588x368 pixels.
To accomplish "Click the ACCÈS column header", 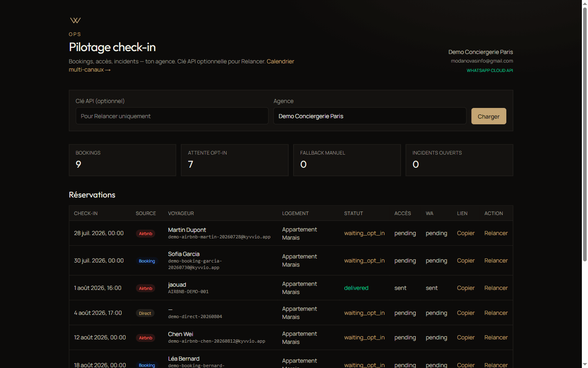I will point(403,213).
